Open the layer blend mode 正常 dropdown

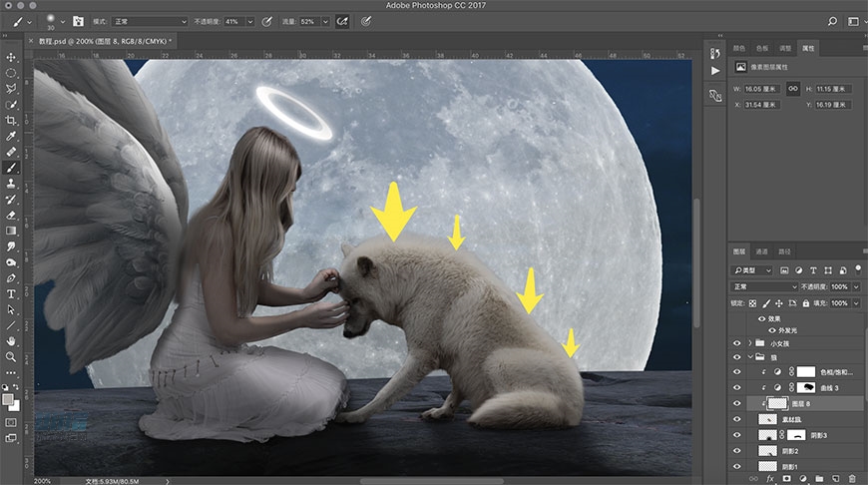764,286
